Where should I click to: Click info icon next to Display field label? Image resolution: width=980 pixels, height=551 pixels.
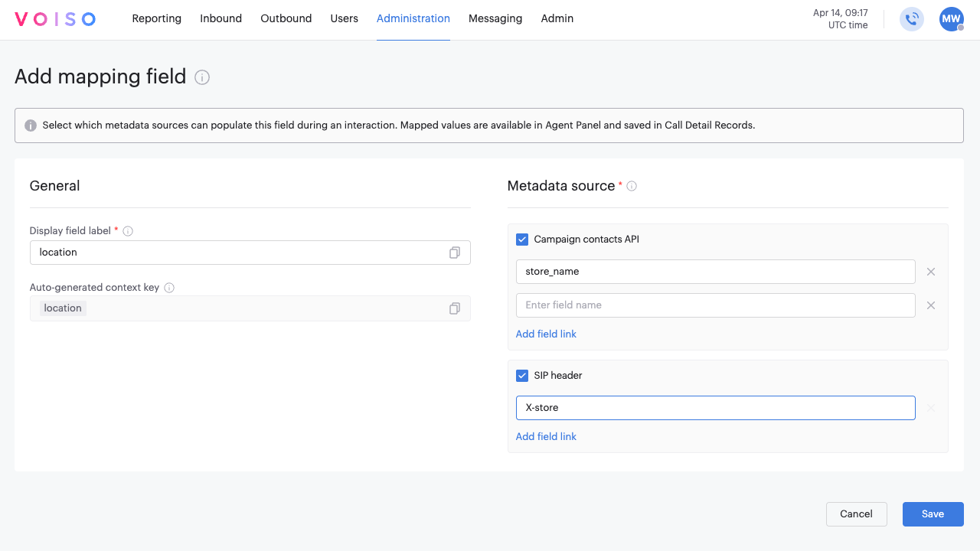point(128,231)
